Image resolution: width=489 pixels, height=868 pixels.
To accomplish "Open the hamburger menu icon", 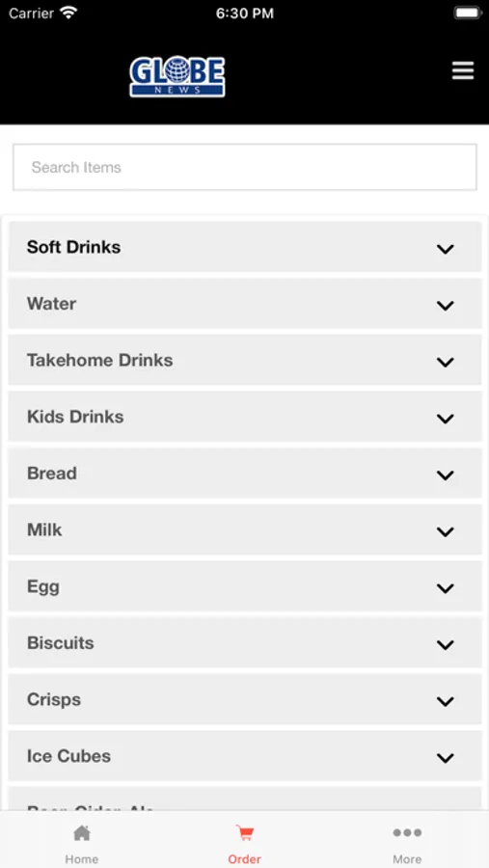I will point(462,70).
